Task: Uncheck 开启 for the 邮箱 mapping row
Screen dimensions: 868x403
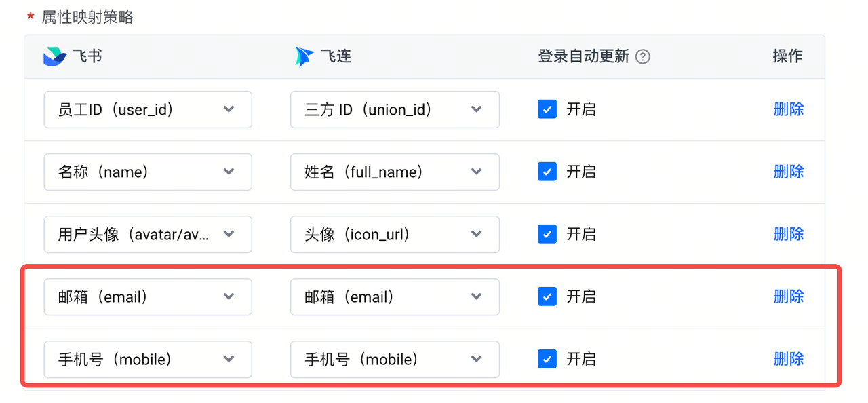Action: coord(547,296)
